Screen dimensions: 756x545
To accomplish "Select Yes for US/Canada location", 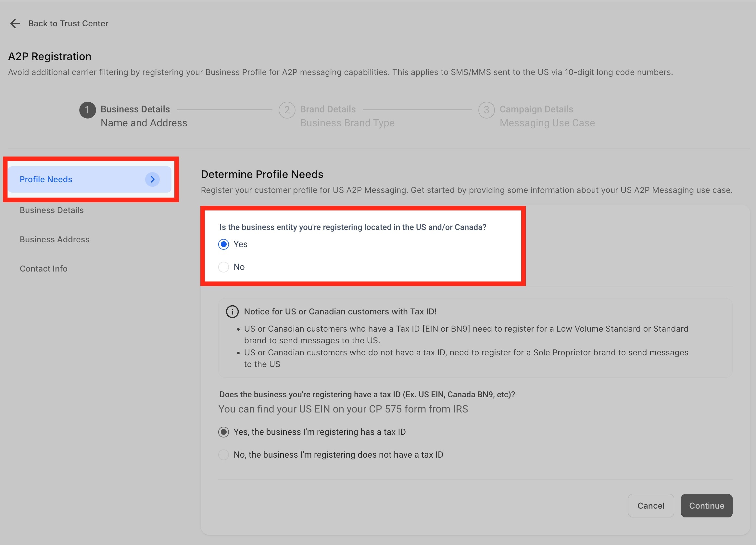I will (x=223, y=244).
